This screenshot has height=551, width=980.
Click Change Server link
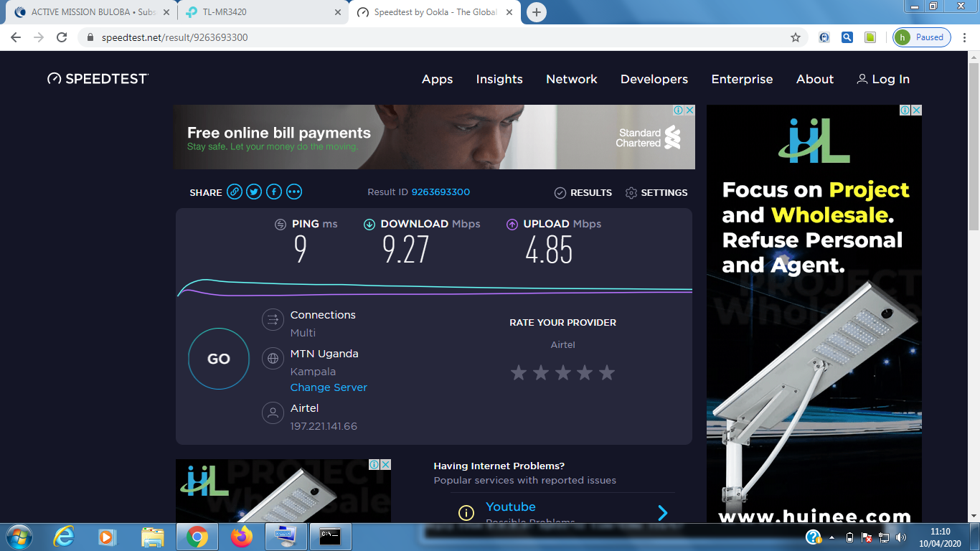coord(329,387)
